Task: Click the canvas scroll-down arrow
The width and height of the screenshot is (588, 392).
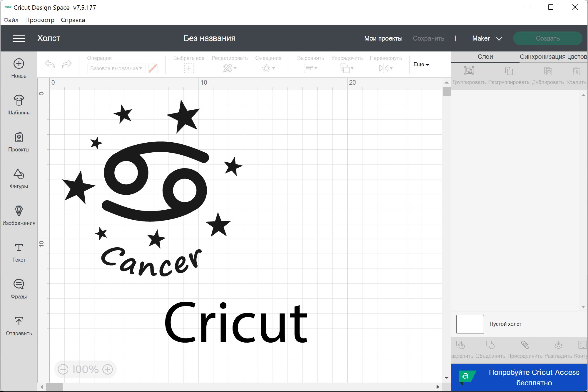Action: (x=447, y=378)
